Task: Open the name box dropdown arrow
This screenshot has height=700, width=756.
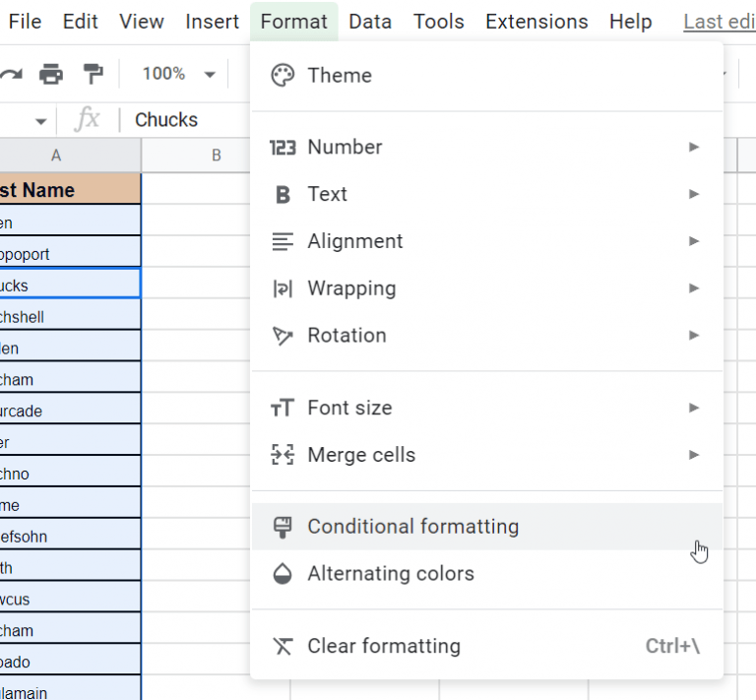Action: point(41,121)
